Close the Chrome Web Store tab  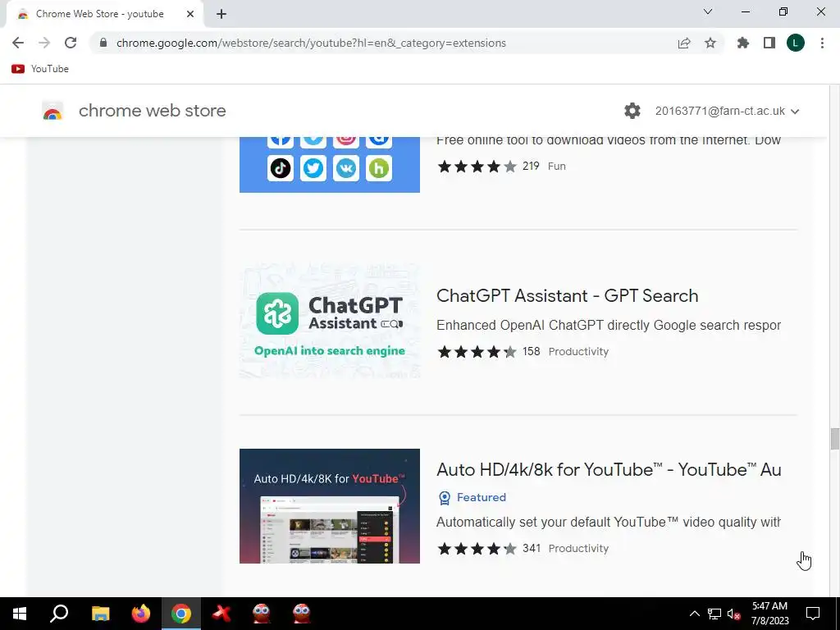(190, 14)
